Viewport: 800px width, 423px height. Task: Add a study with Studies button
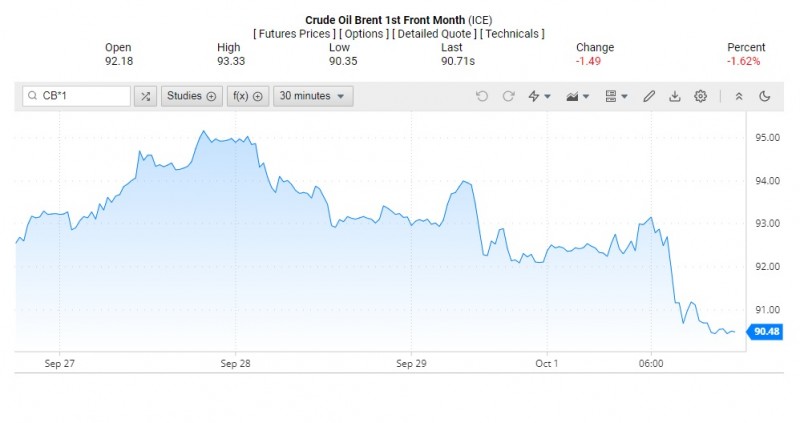click(x=190, y=96)
